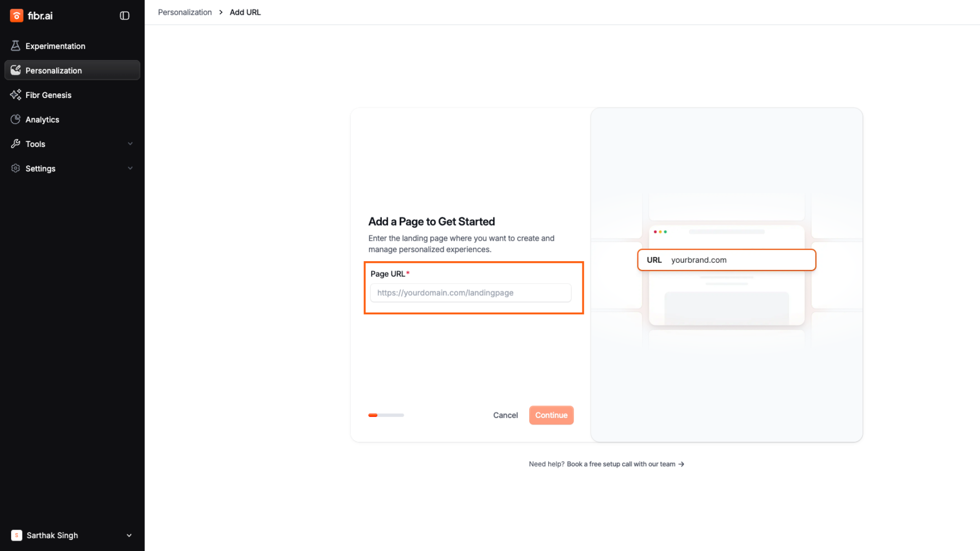The image size is (980, 551).
Task: Open Book a free setup call link
Action: [x=625, y=464]
